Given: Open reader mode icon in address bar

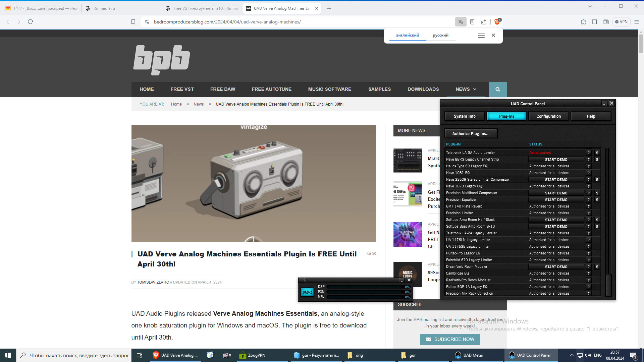Looking at the screenshot, I should click(x=472, y=22).
